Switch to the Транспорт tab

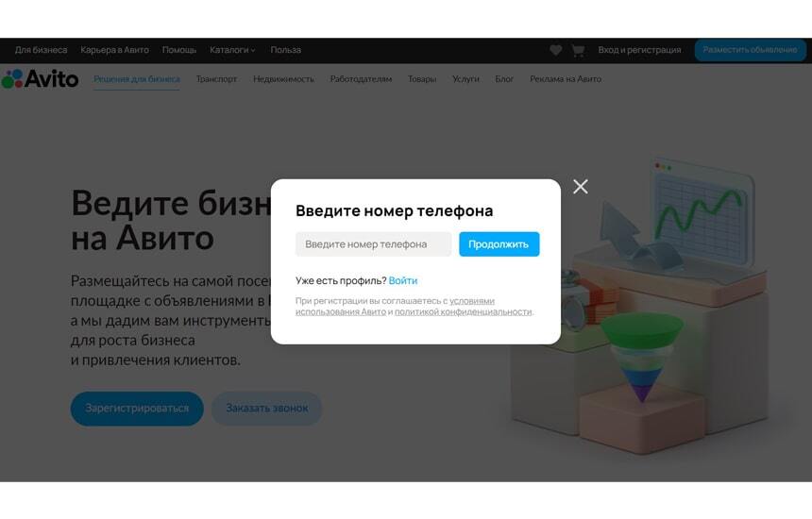point(216,79)
